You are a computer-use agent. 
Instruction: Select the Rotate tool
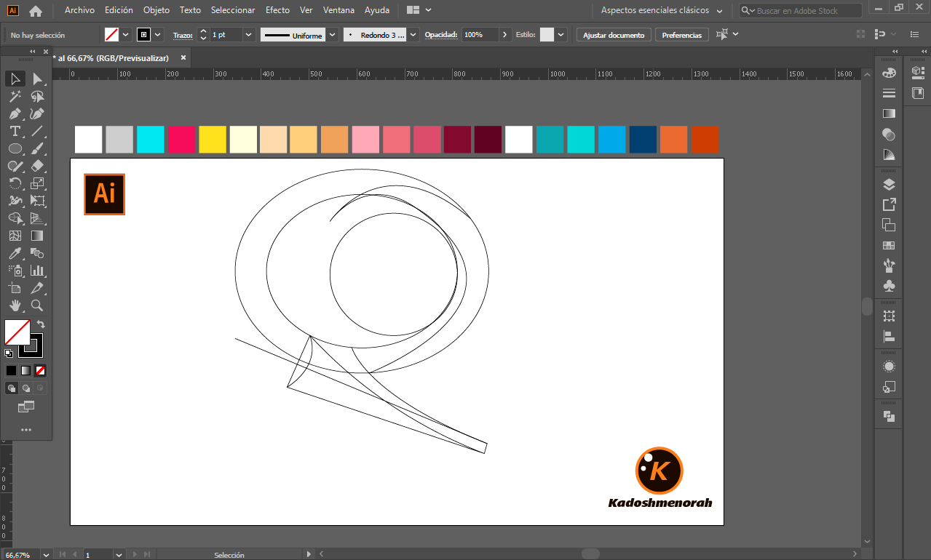(x=15, y=183)
